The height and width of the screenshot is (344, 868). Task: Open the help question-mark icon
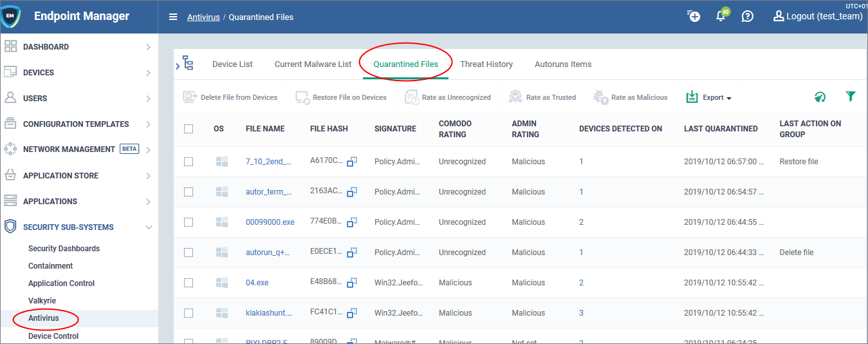(748, 17)
